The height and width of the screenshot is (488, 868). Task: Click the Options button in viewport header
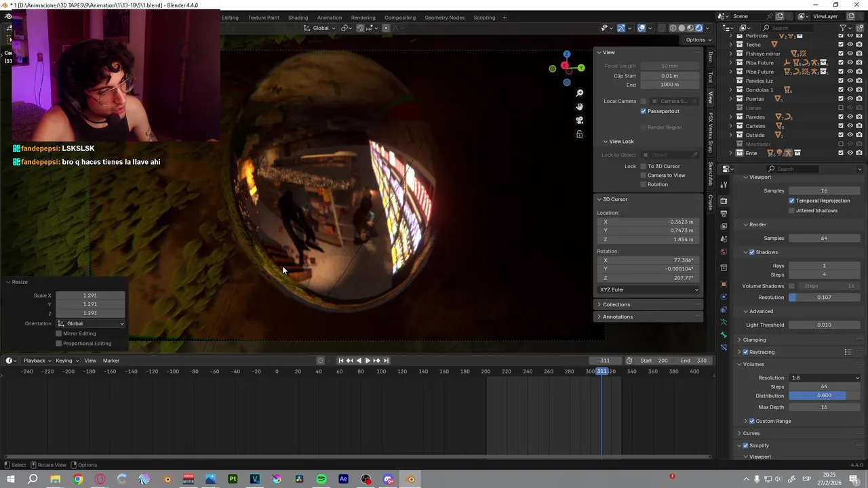point(698,39)
